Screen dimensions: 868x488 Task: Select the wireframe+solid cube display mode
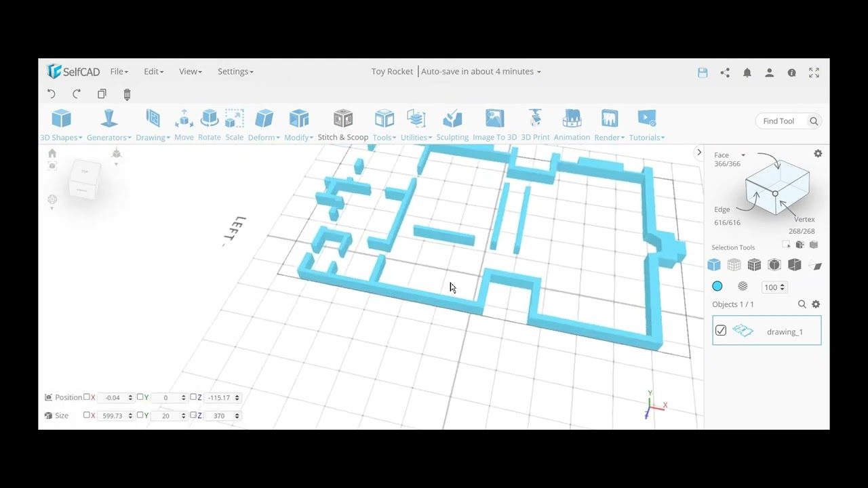click(x=774, y=265)
